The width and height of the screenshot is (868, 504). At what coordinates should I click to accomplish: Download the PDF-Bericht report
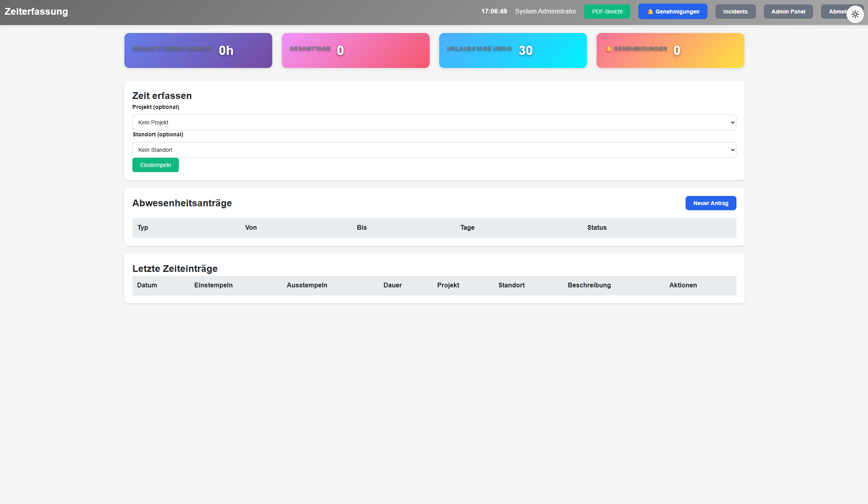[607, 12]
